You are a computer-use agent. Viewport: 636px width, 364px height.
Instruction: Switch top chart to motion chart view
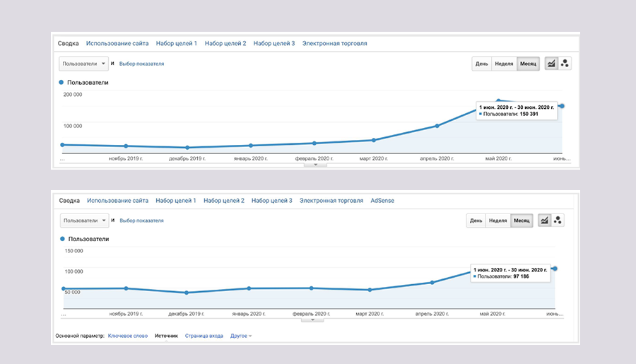click(x=565, y=64)
